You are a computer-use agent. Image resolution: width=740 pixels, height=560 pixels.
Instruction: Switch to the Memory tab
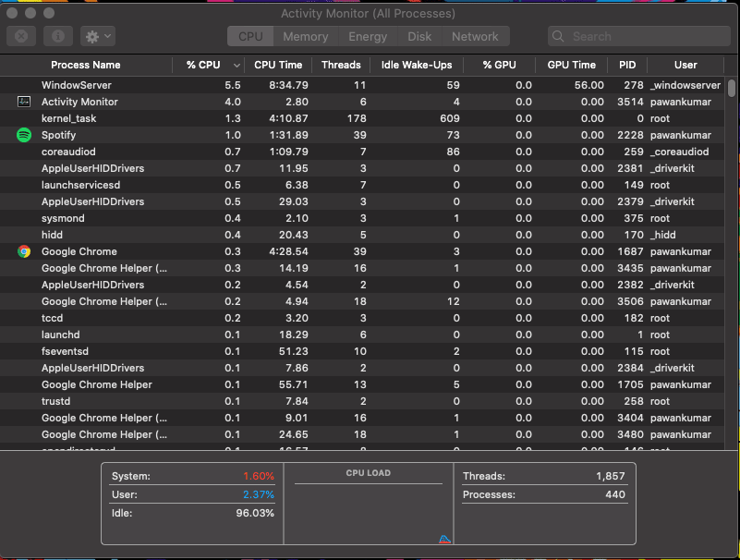pyautogui.click(x=306, y=36)
